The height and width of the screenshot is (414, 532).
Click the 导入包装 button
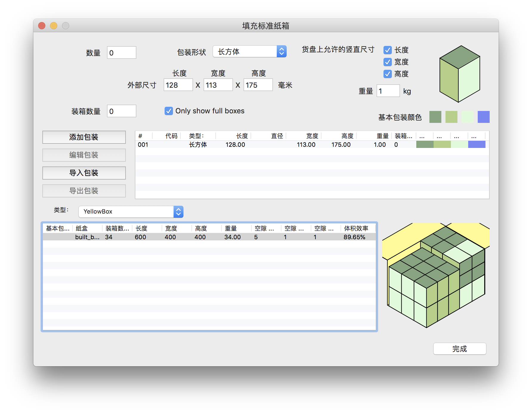pos(84,173)
